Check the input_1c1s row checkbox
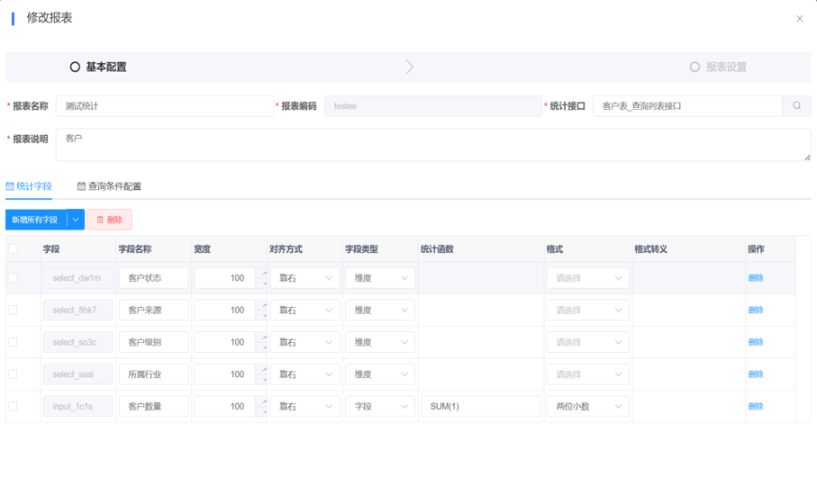Screen dimensions: 817x504 point(13,407)
